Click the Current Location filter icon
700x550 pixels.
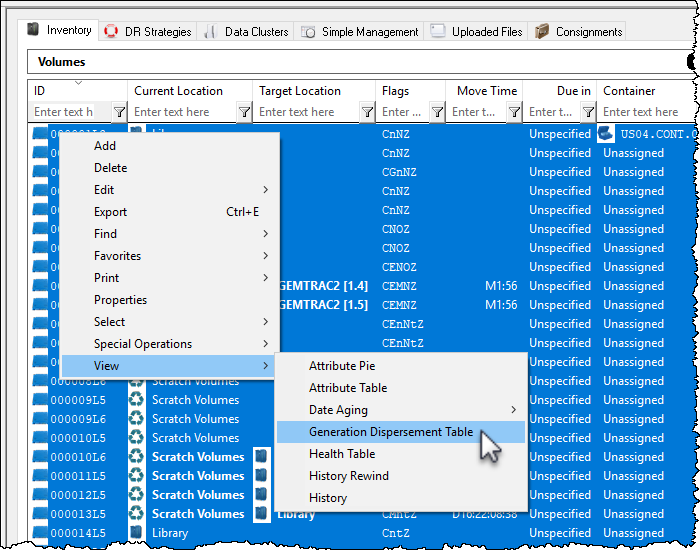coord(244,112)
